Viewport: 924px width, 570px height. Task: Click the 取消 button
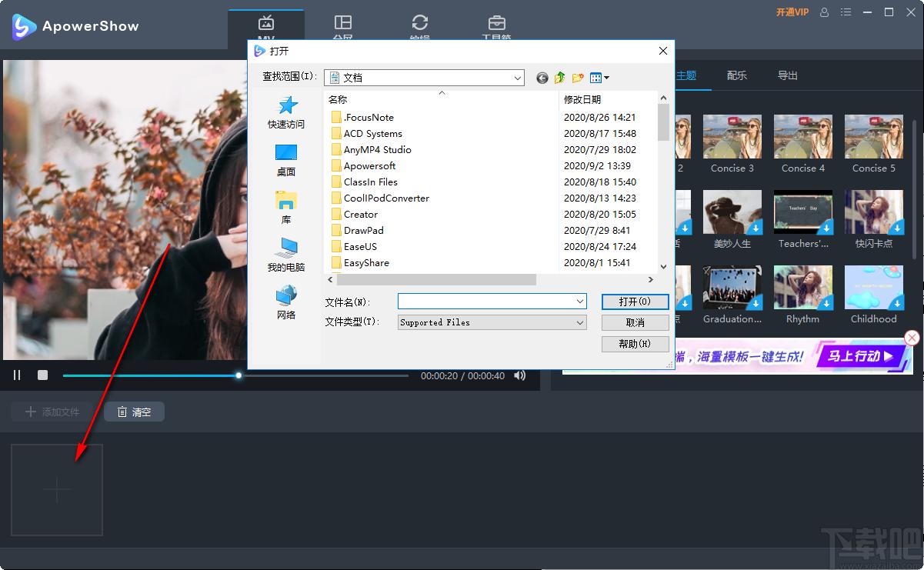[635, 322]
